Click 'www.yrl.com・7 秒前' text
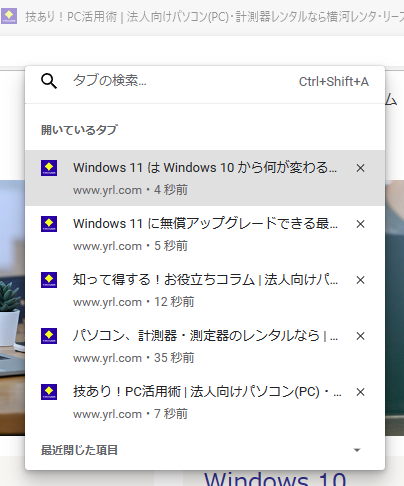The height and width of the screenshot is (486, 404). point(130,414)
